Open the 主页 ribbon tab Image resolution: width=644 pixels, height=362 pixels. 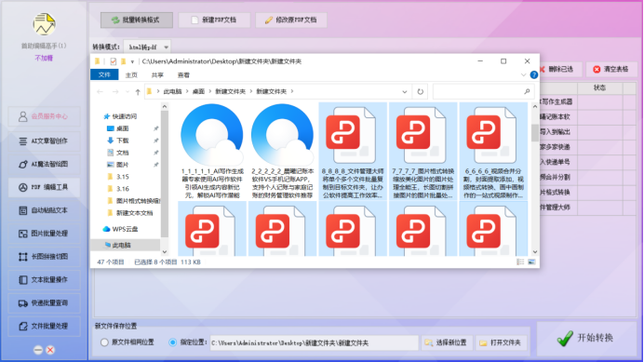[131, 74]
